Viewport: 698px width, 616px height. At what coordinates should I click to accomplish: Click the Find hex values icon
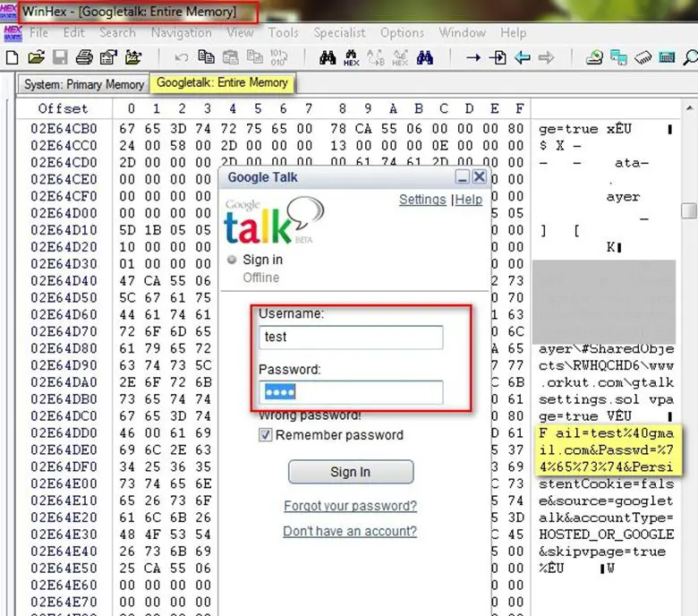point(351,57)
